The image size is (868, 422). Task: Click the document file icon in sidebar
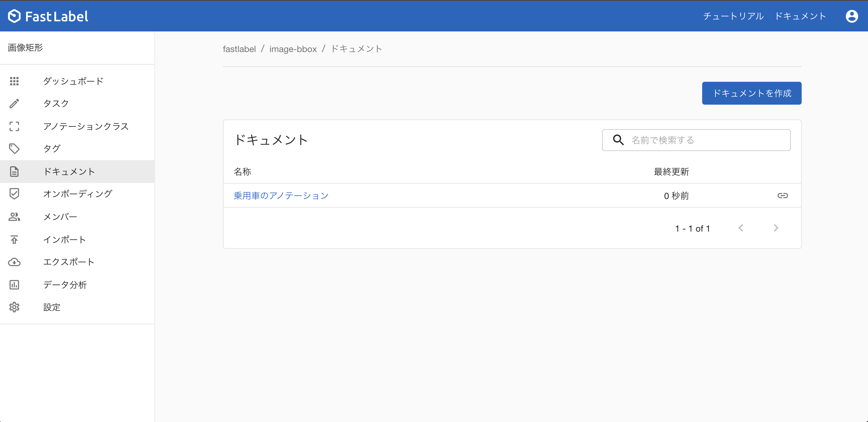14,172
